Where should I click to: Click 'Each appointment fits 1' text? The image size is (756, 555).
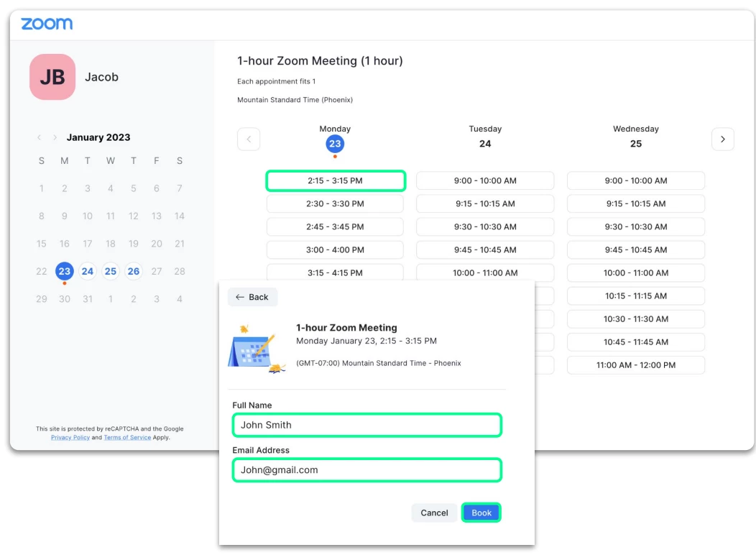pos(276,81)
